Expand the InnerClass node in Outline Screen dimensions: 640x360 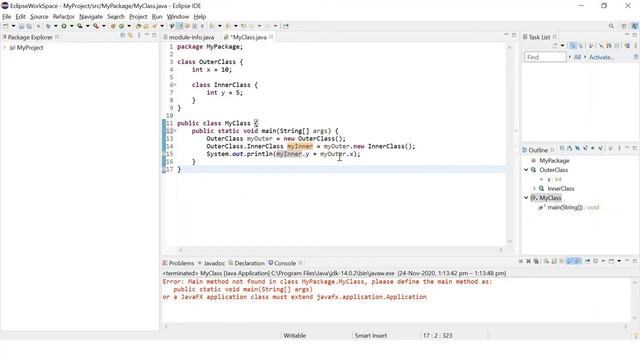534,189
